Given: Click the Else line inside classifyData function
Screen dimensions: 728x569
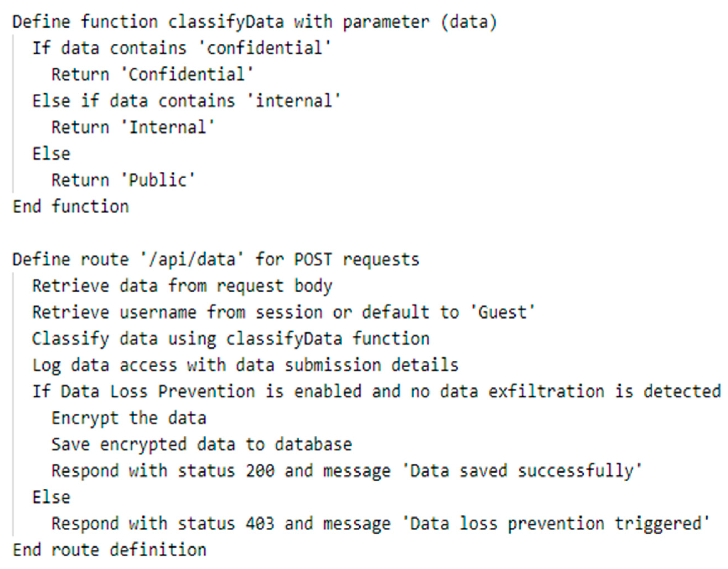Looking at the screenshot, I should pyautogui.click(x=51, y=154).
